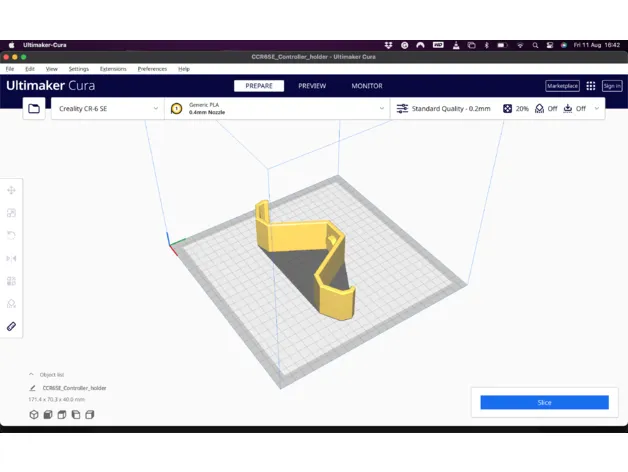Open macOS Spotlight search icon

[535, 45]
